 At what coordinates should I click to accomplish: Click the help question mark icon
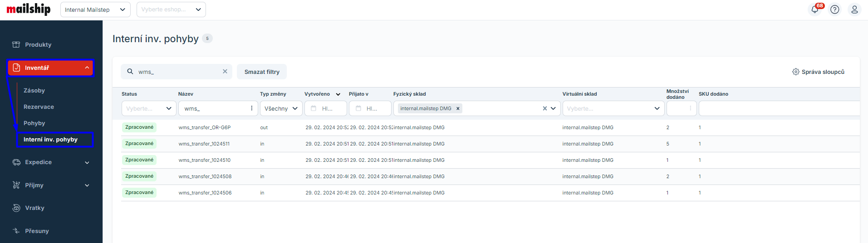click(x=834, y=10)
